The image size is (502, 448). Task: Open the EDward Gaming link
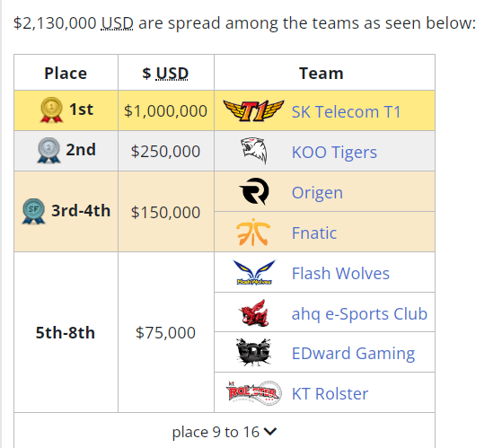point(354,354)
